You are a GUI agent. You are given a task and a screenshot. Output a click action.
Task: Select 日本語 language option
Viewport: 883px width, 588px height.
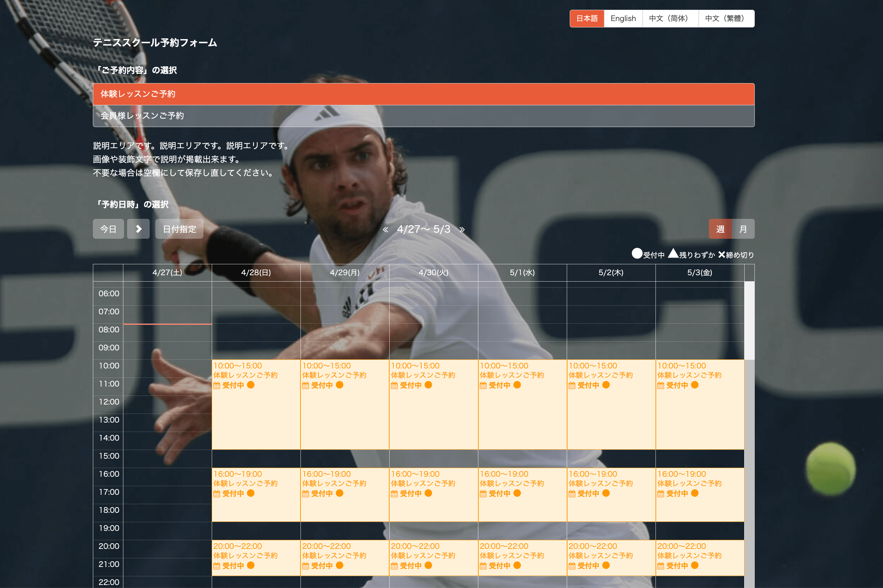point(587,18)
